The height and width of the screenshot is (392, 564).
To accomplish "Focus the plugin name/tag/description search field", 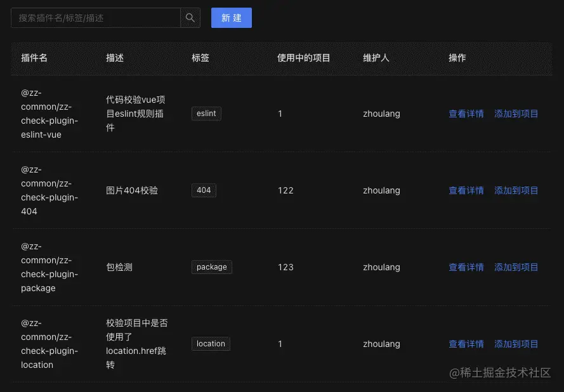I will tap(96, 18).
